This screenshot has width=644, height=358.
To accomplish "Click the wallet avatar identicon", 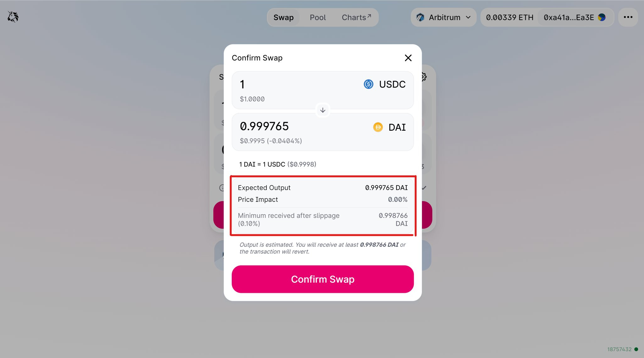I will tap(602, 17).
